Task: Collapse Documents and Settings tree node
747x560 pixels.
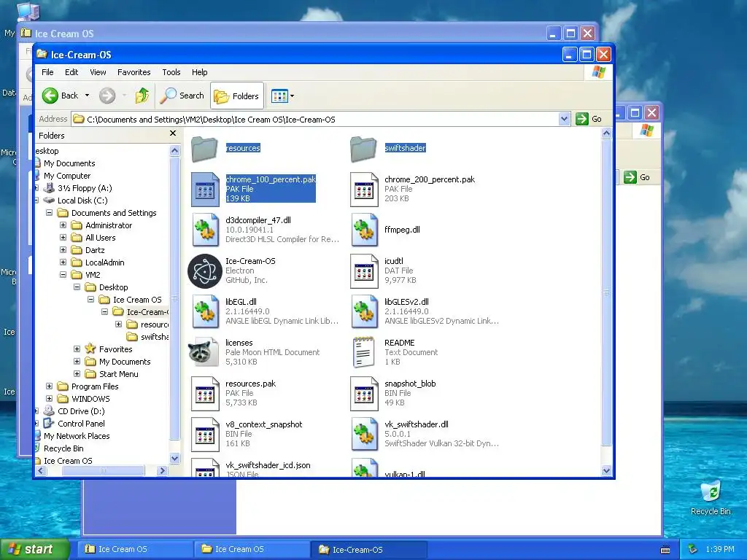Action: (x=49, y=213)
